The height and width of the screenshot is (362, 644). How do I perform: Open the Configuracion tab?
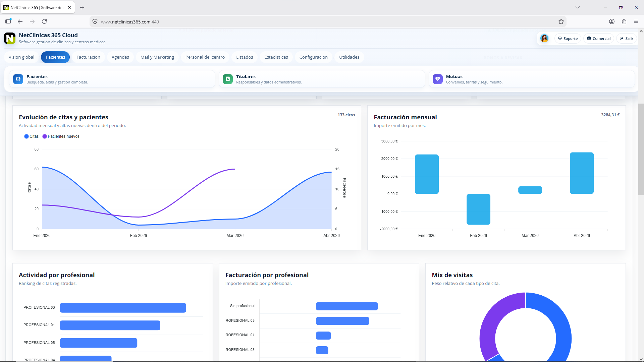pyautogui.click(x=313, y=57)
